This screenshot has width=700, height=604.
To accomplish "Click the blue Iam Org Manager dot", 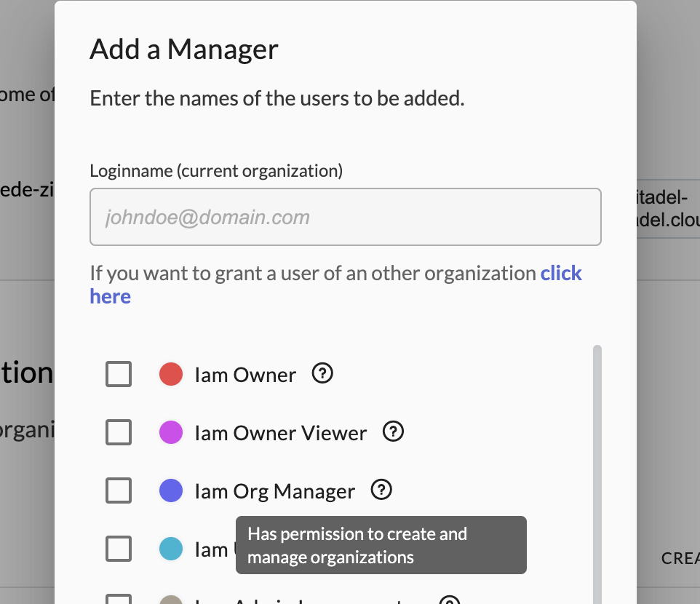I will 171,490.
